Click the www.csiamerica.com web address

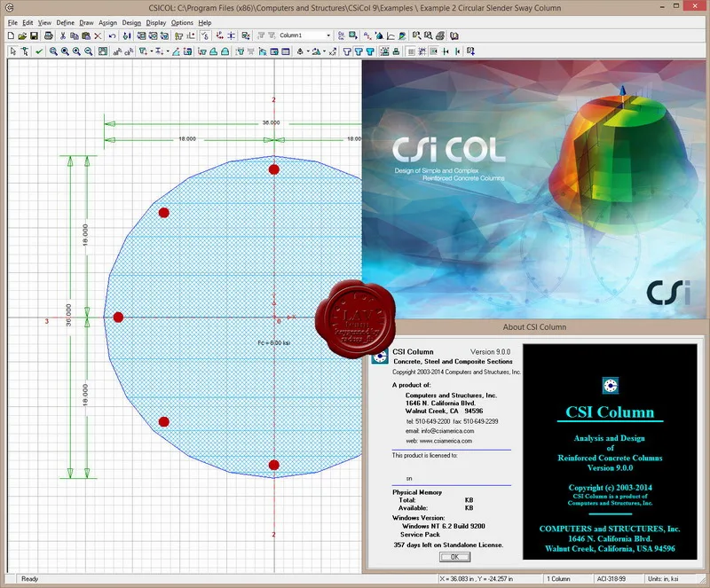pos(446,441)
